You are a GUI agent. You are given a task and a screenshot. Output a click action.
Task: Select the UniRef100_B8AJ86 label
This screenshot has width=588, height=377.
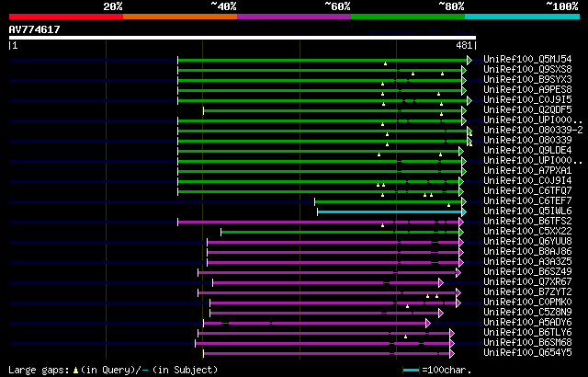click(x=527, y=252)
